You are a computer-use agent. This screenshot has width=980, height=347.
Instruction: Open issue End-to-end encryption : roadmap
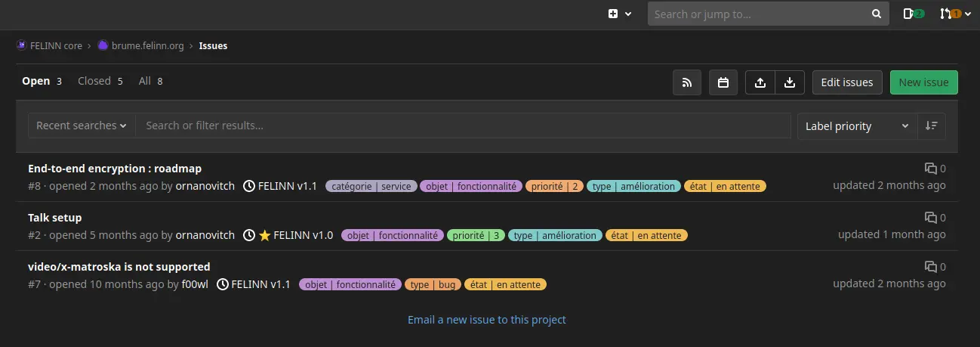tap(115, 169)
